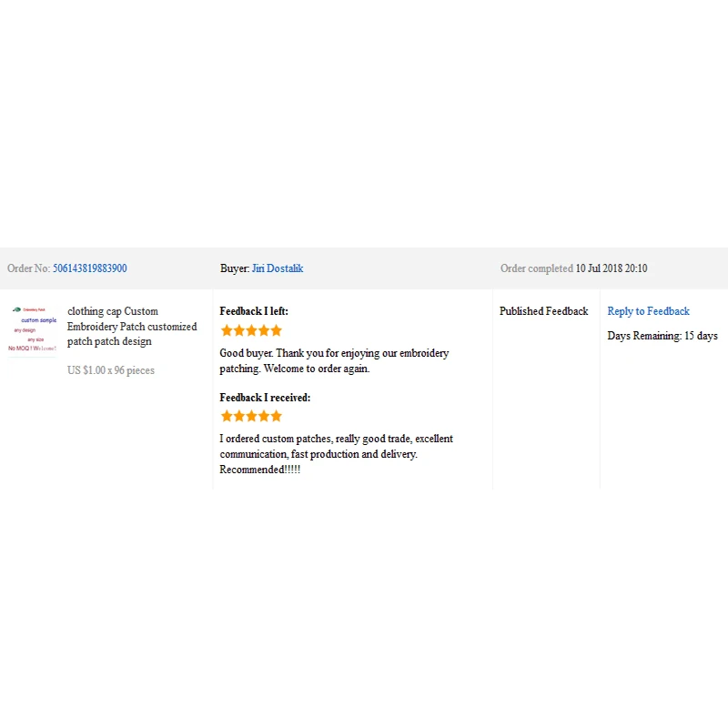Open order number 506143819883900 link
This screenshot has height=728, width=728.
point(89,268)
